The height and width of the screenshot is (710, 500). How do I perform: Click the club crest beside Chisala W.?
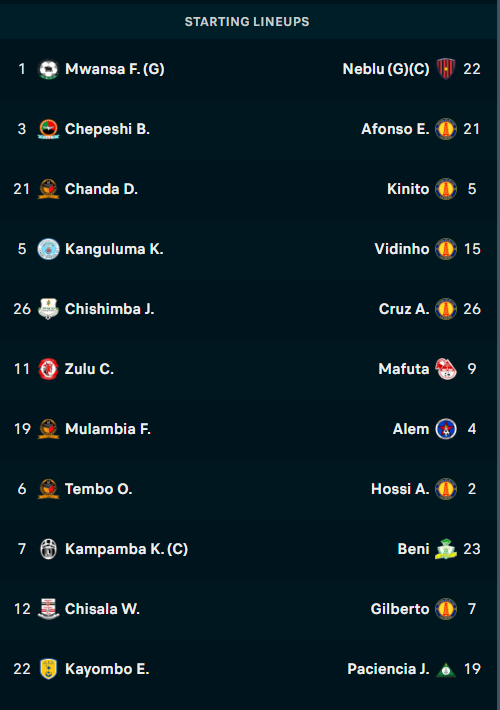pyautogui.click(x=48, y=609)
